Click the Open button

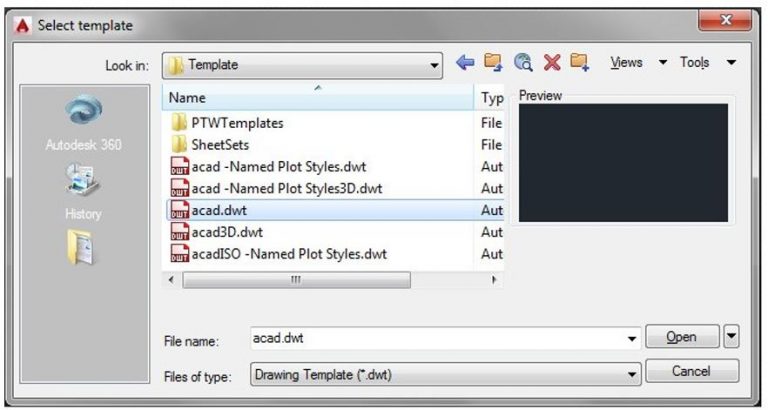pyautogui.click(x=682, y=337)
